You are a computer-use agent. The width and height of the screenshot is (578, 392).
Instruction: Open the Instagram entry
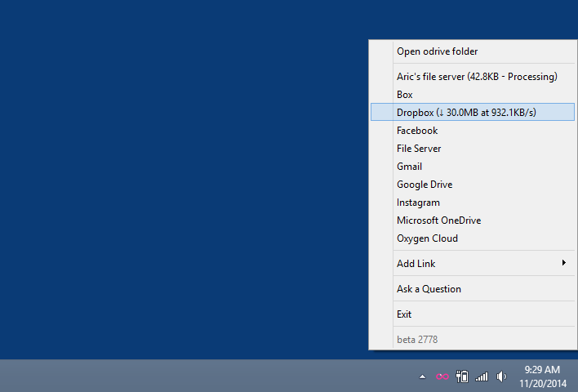pos(473,203)
